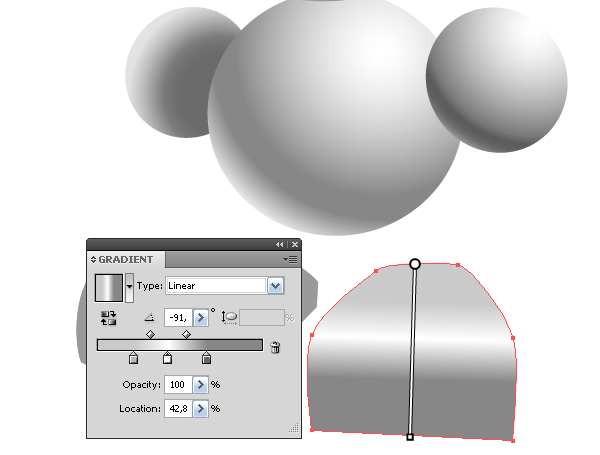Collapse the Gradient panel with double arrows
Image resolution: width=600 pixels, height=455 pixels.
(x=280, y=245)
